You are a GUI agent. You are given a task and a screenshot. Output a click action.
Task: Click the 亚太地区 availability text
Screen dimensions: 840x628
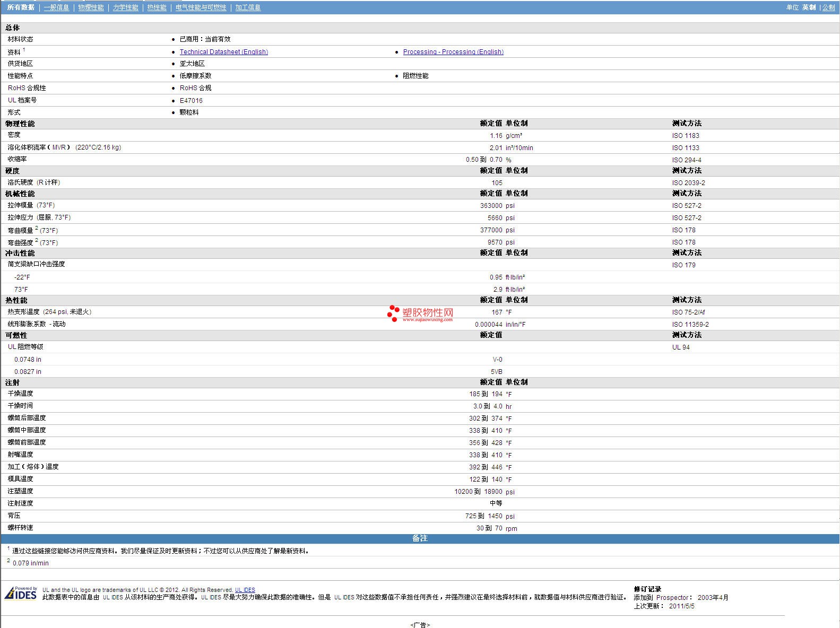coord(192,64)
